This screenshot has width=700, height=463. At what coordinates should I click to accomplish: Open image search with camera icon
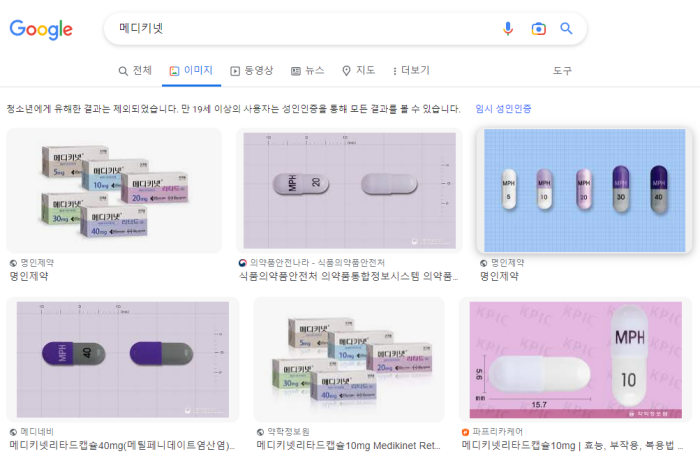pyautogui.click(x=538, y=29)
